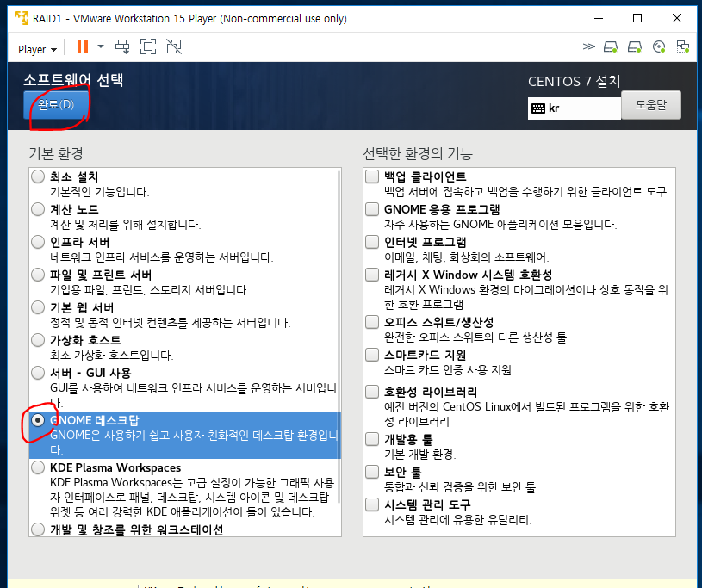Click the text 이메일, 채팅, 화상회의 소프트웨어.

[467, 257]
